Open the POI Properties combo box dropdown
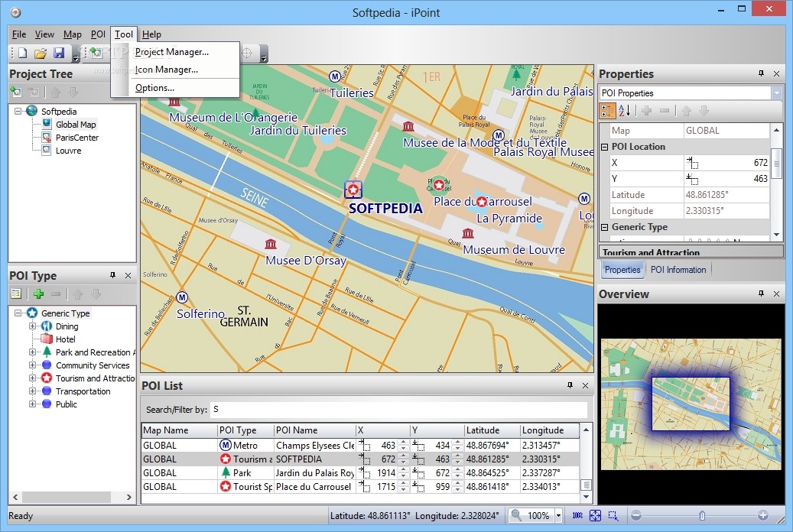The height and width of the screenshot is (532, 793). [x=776, y=93]
